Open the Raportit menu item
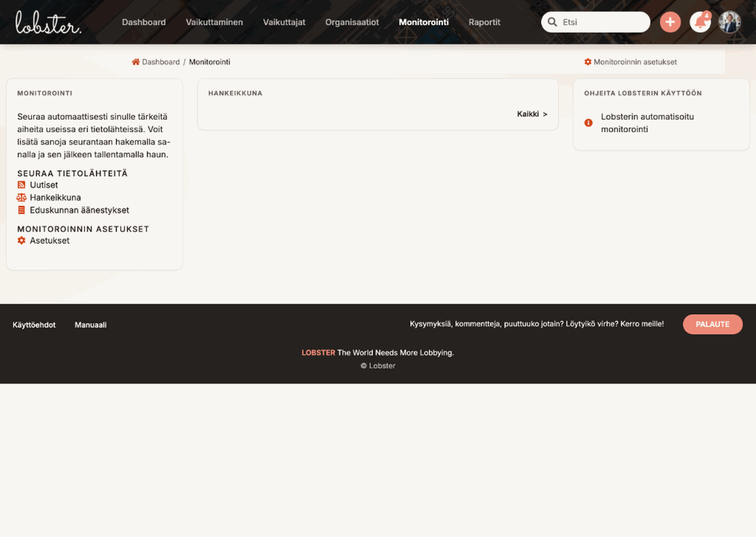This screenshot has width=756, height=537. (484, 22)
